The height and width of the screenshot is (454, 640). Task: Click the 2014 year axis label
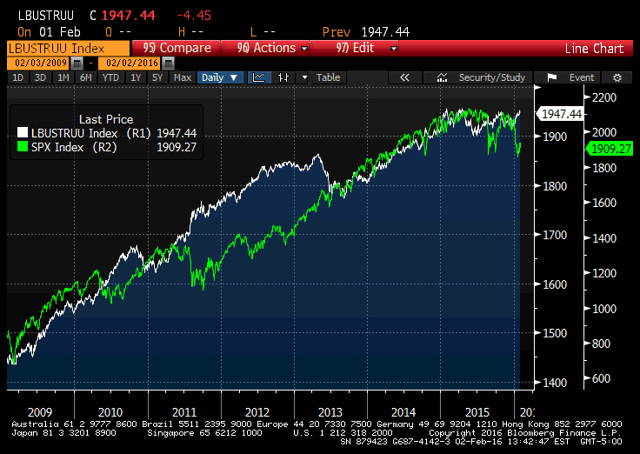[x=403, y=412]
